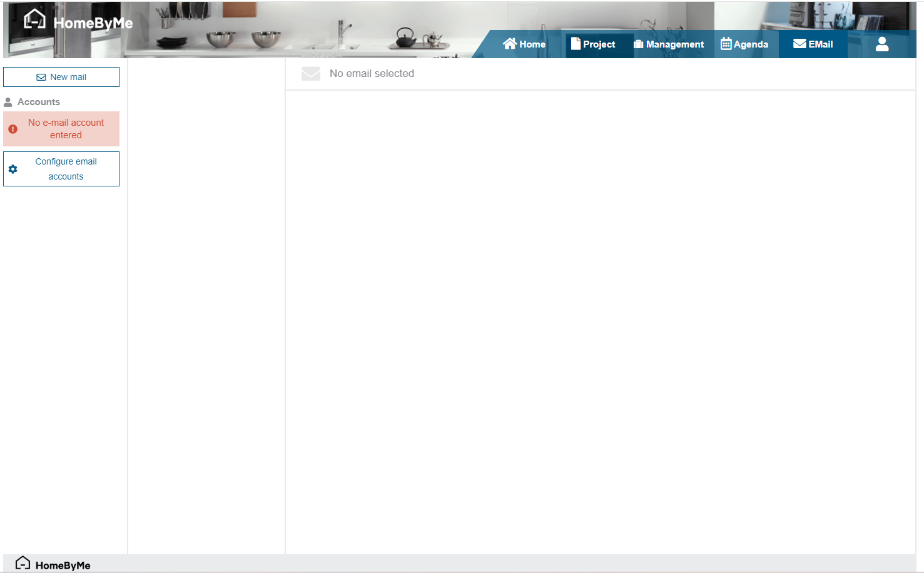
Task: Click the red exclamation warning icon
Action: click(x=13, y=129)
